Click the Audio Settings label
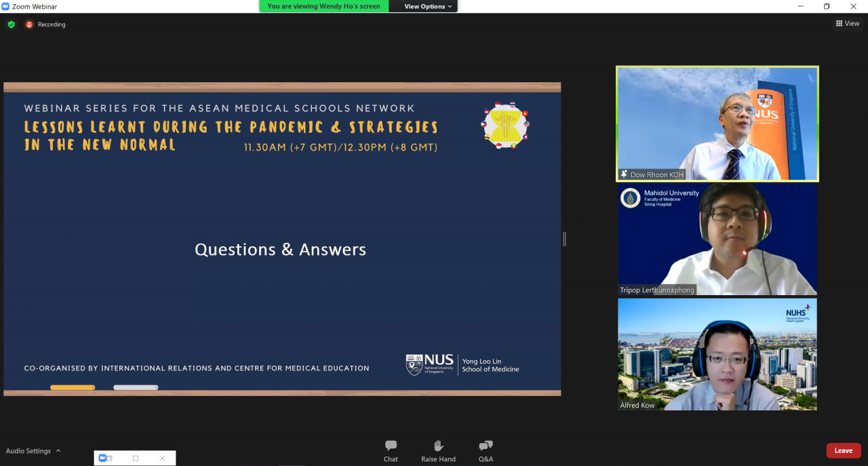Screen dimensions: 868x466 coord(28,451)
